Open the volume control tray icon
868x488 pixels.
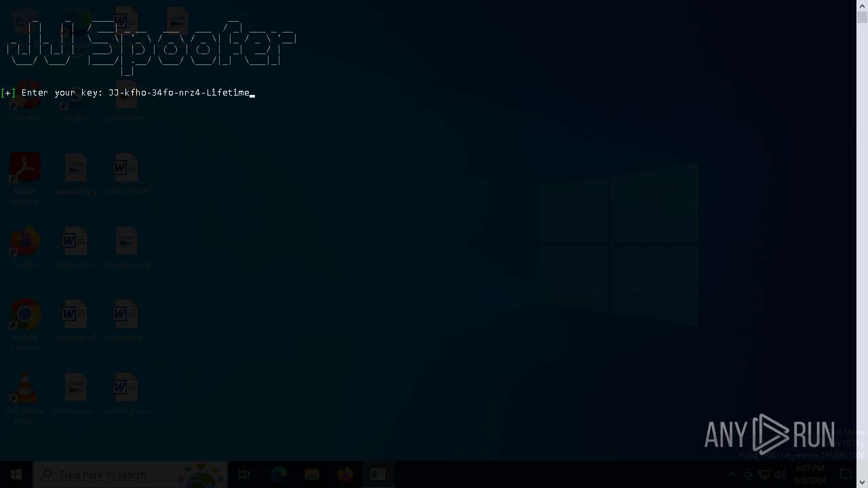[x=781, y=474]
